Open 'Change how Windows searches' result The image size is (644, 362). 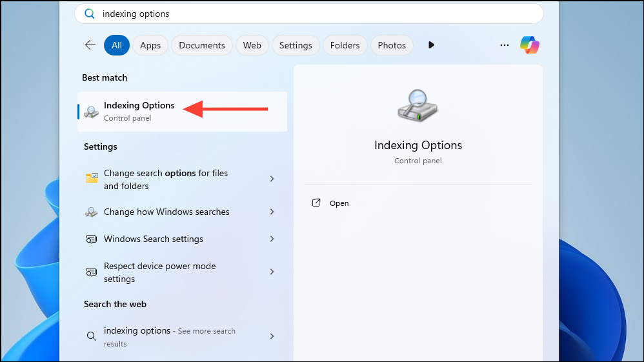[182, 212]
